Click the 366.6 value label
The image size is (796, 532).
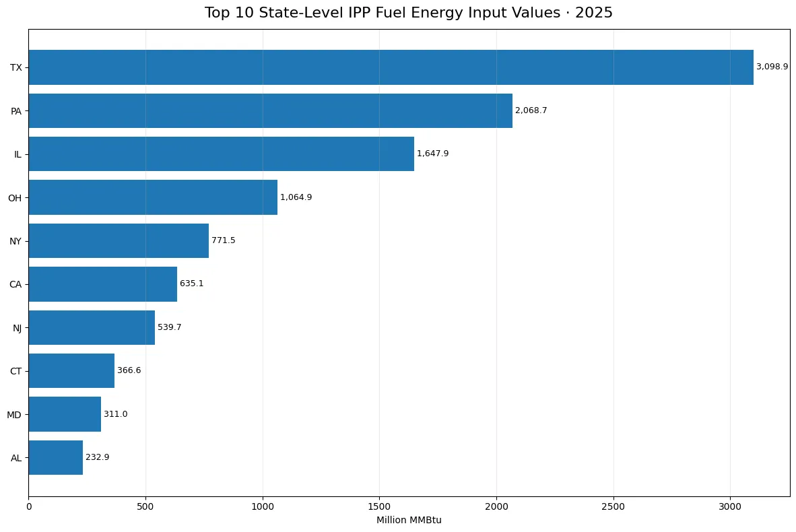tap(129, 370)
